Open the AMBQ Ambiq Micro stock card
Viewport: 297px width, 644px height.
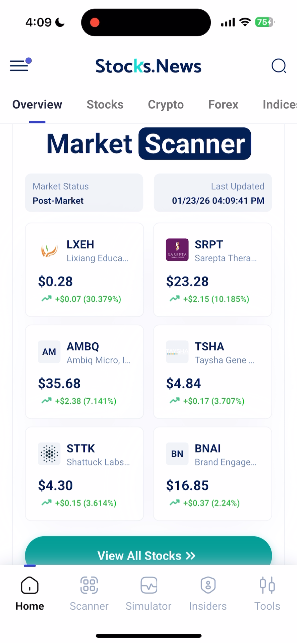84,372
